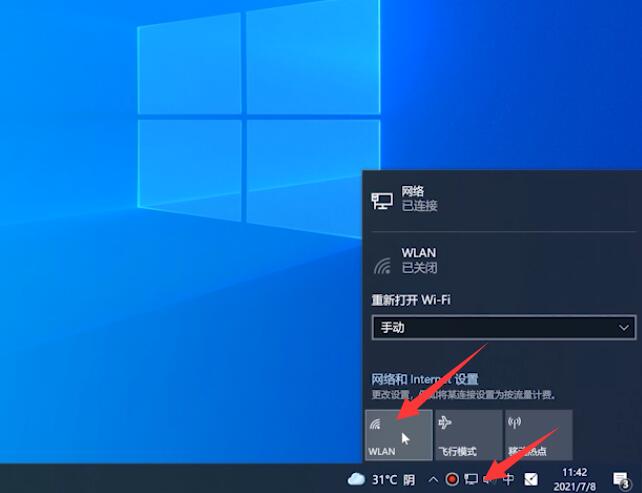The width and height of the screenshot is (642, 493).
Task: Toggle the 飞行模式 airplane mode tile
Action: click(468, 434)
